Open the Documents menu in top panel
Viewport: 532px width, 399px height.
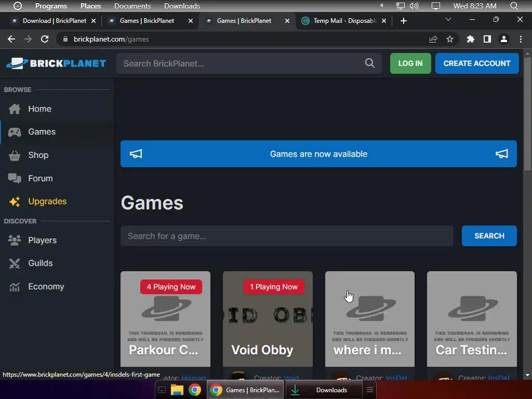[x=132, y=6]
